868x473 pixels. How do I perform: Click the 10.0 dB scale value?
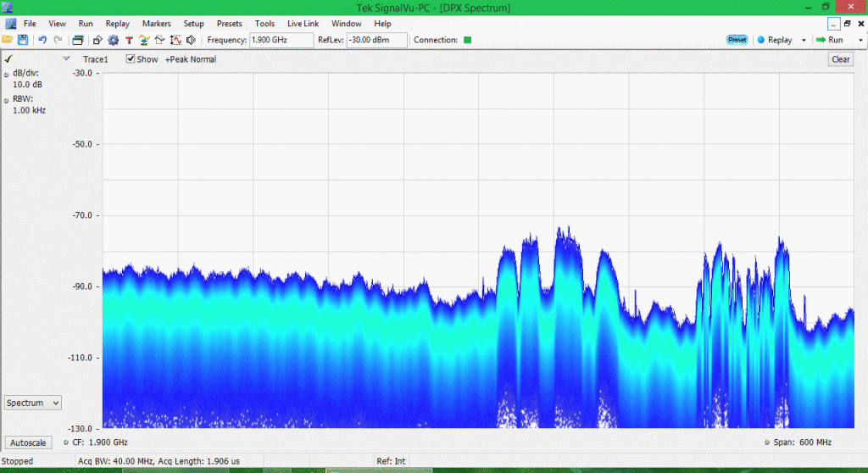(27, 84)
